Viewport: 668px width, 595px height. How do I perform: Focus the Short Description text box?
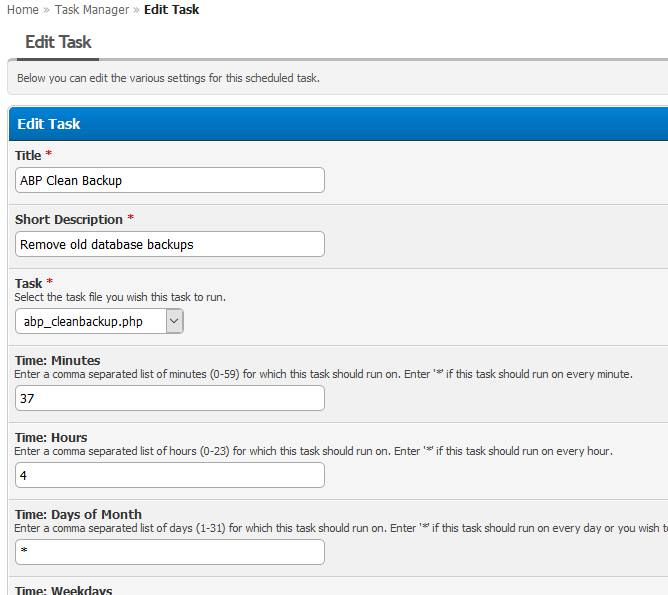tap(170, 244)
